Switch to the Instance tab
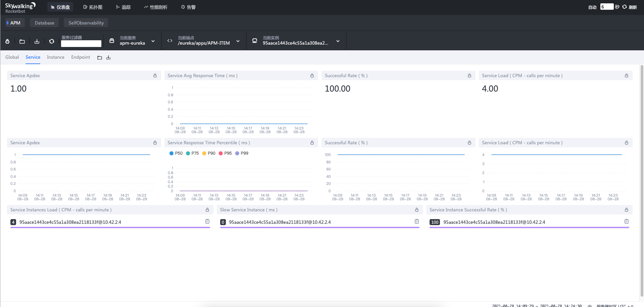 [x=56, y=57]
